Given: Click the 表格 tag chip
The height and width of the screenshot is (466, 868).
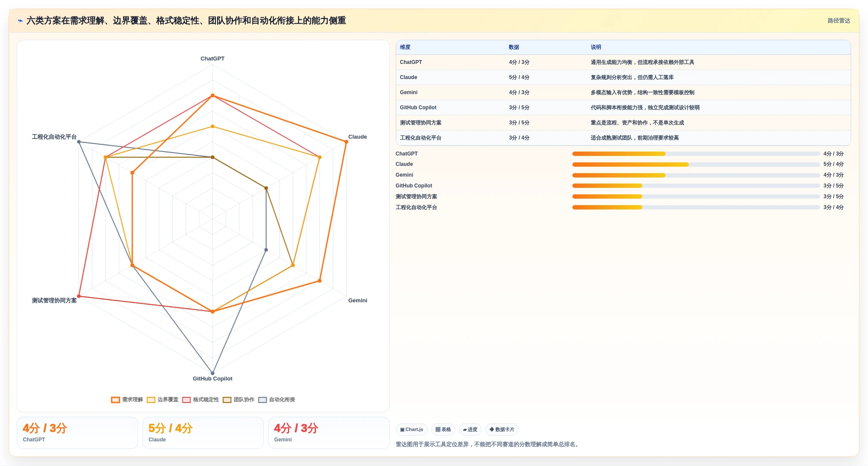Looking at the screenshot, I should point(443,430).
